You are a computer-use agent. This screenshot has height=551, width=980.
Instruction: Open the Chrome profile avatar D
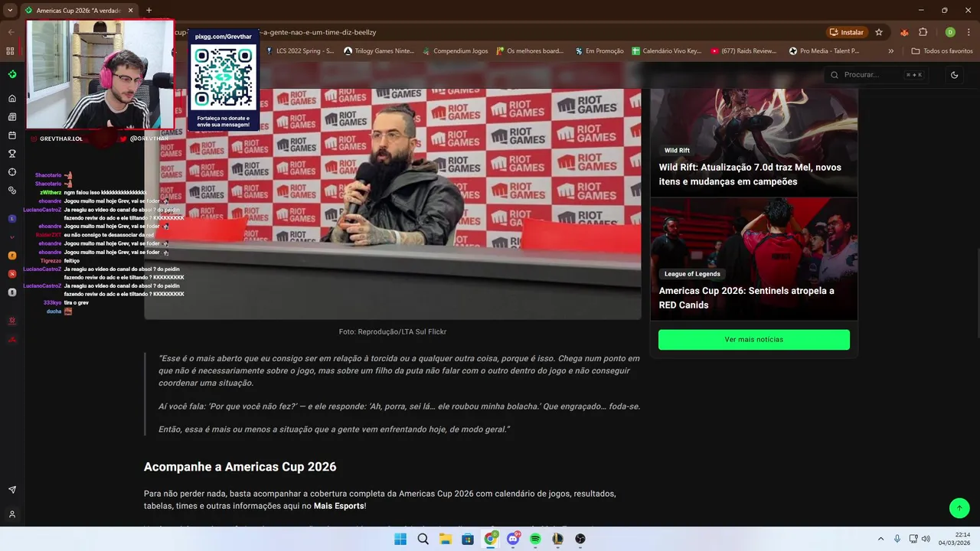click(x=950, y=32)
